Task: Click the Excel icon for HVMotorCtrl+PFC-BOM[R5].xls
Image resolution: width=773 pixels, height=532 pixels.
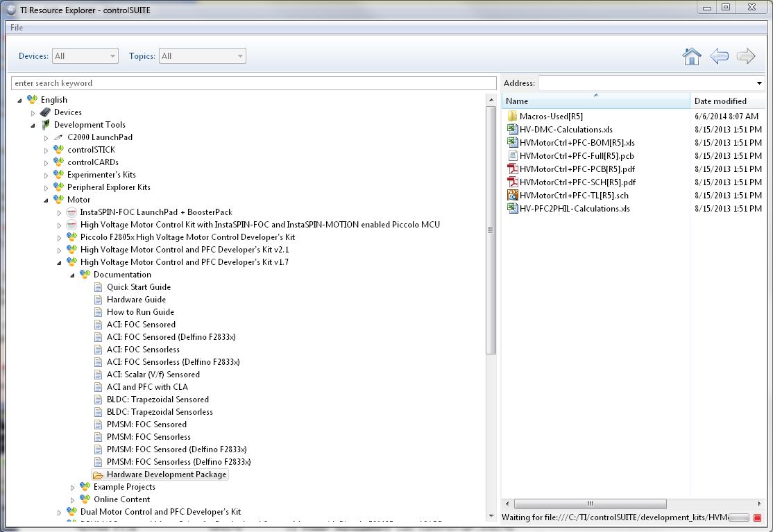Action: pyautogui.click(x=512, y=142)
